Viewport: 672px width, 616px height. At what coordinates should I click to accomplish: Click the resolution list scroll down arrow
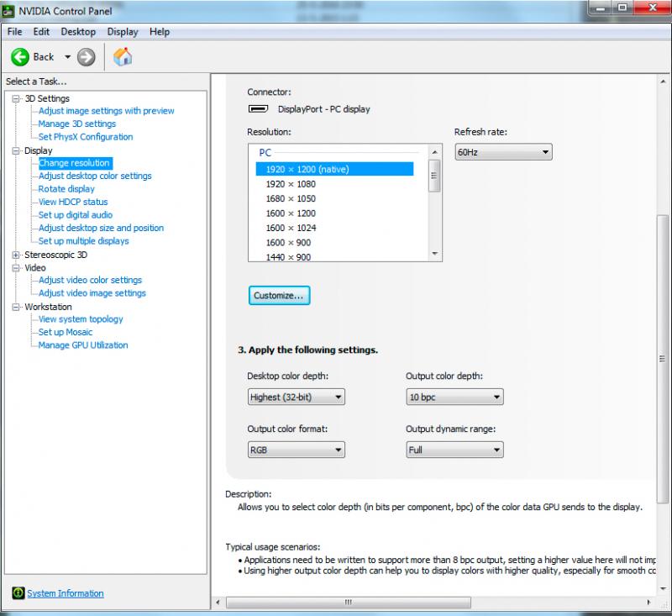435,253
